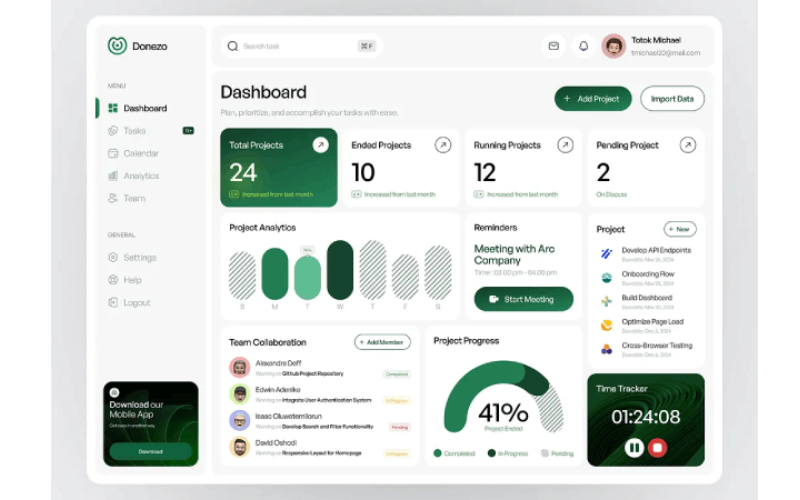The image size is (800, 500).
Task: Open Totok Michael profile avatar
Action: (x=613, y=46)
